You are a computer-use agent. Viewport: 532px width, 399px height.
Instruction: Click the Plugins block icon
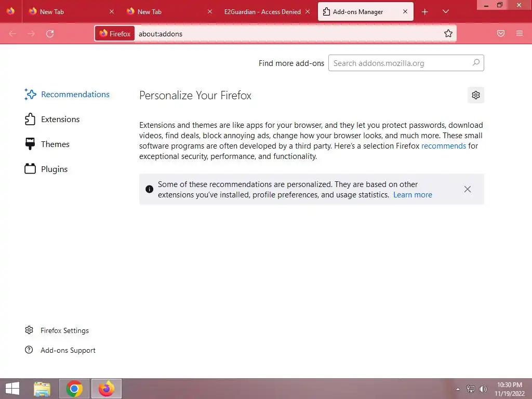tap(30, 169)
